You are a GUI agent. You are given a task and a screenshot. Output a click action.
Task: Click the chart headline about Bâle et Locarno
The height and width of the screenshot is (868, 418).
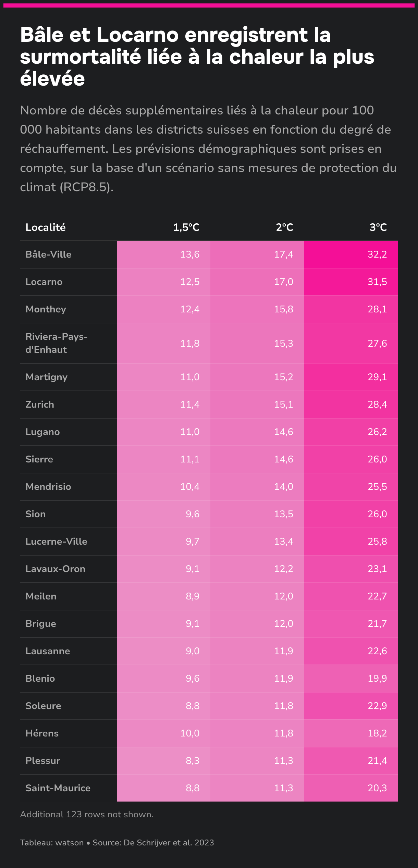point(197,57)
